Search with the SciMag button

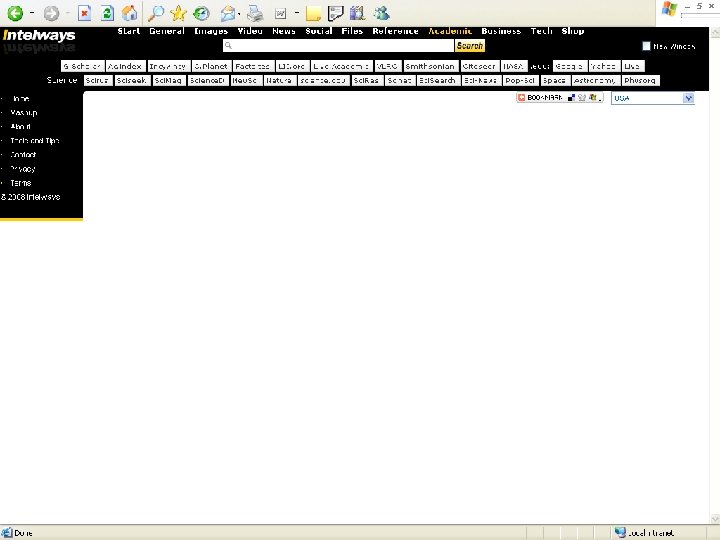[168, 80]
